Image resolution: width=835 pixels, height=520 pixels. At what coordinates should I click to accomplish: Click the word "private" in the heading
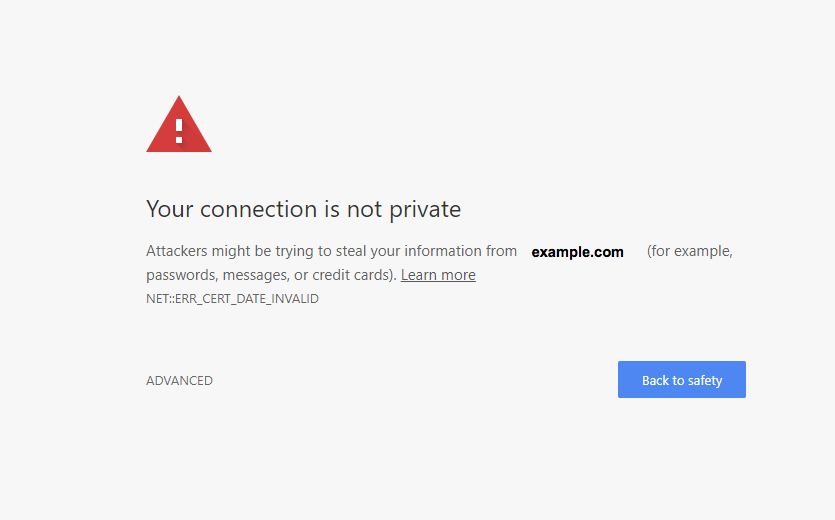click(418, 210)
